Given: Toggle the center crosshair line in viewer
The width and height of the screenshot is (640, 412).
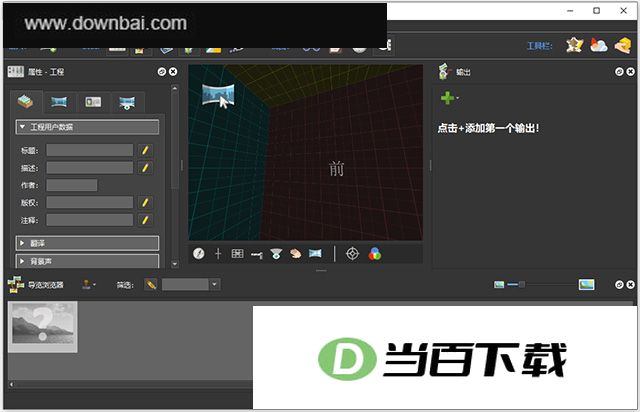Looking at the screenshot, I should (x=218, y=254).
